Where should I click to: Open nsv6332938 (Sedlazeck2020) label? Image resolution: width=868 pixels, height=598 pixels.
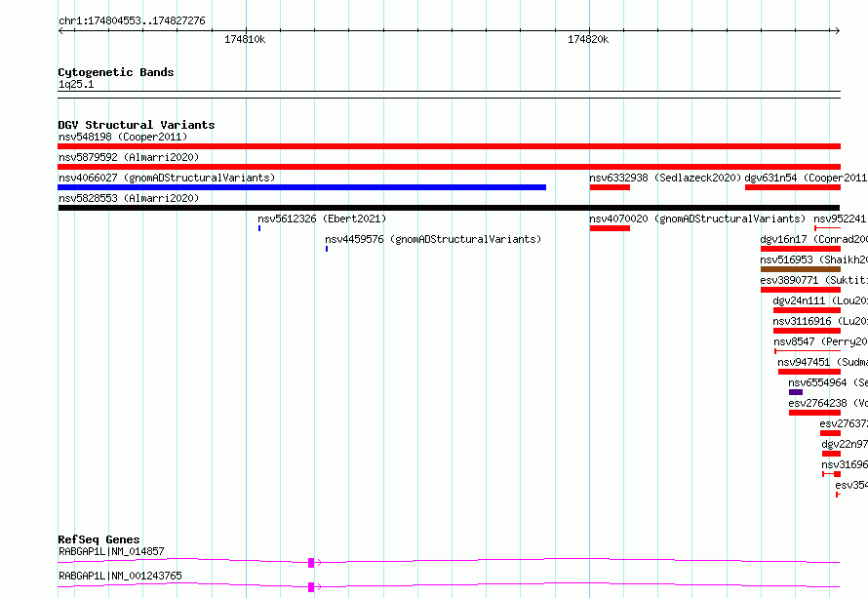pos(665,178)
